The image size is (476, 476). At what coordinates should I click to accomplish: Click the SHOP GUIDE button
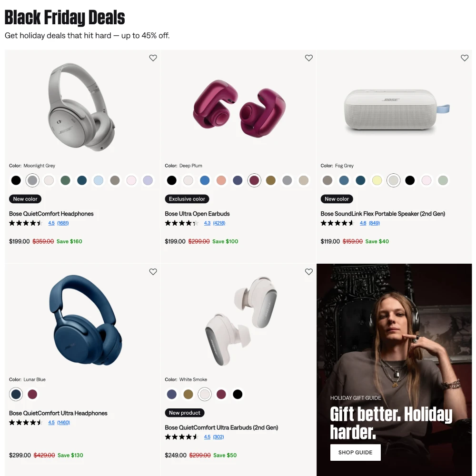(x=356, y=452)
